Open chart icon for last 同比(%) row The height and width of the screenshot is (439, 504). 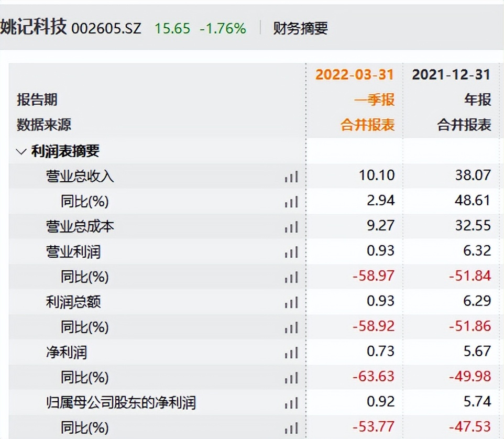(x=291, y=428)
